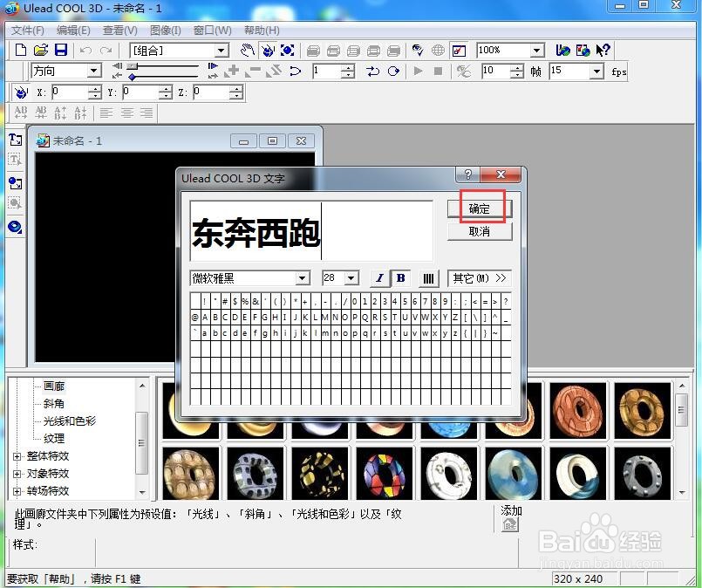Viewport: 702px width, 588px height.
Task: Click the loop mode arrows icon
Action: (x=372, y=72)
